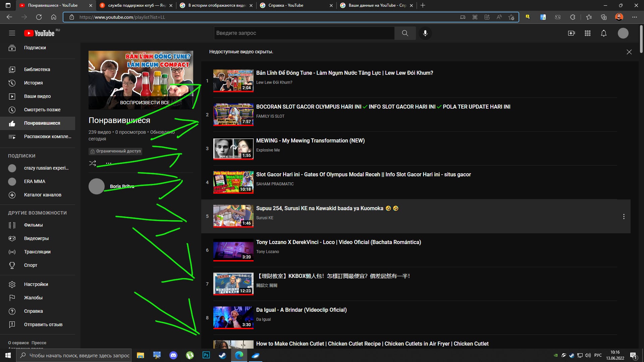Viewport: 644px width, 362px height.
Task: Open Трансляции section
Action: click(38, 252)
